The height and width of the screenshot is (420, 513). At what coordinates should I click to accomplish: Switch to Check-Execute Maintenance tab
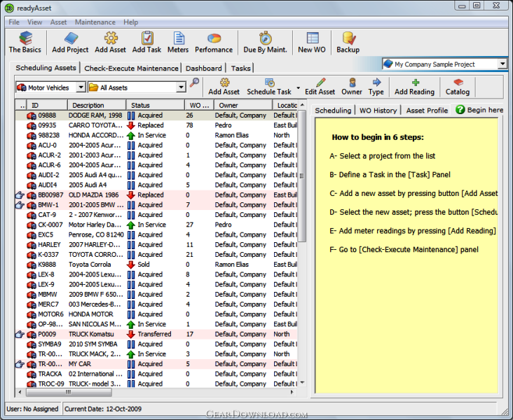[x=131, y=69]
